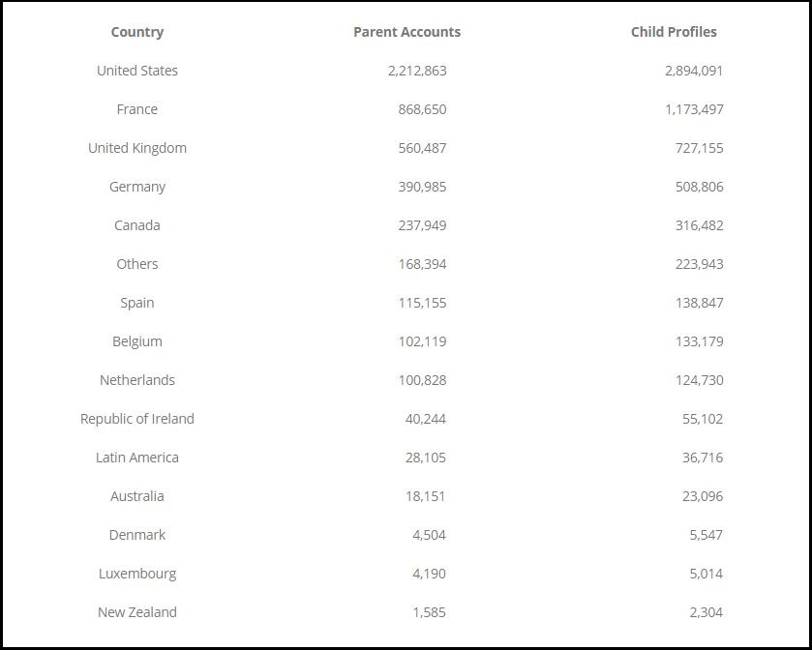Select the France country cell
Image resolution: width=812 pixels, height=650 pixels.
click(137, 109)
